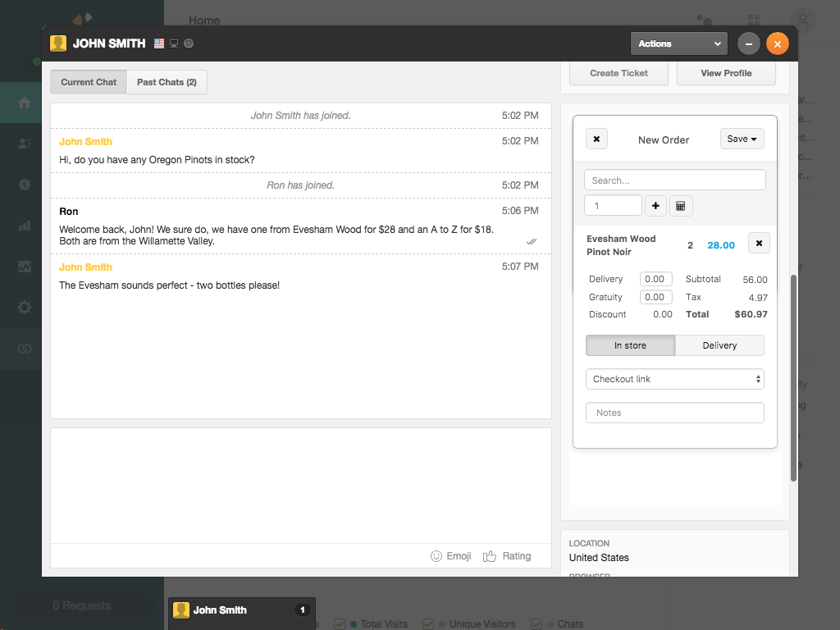
Task: Open the Checkout link select box
Action: (x=674, y=379)
